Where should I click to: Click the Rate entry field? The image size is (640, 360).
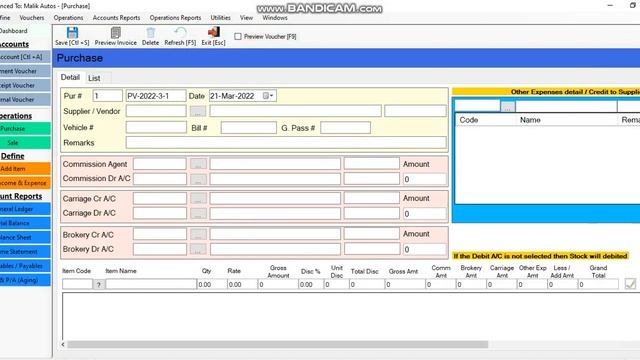(242, 284)
